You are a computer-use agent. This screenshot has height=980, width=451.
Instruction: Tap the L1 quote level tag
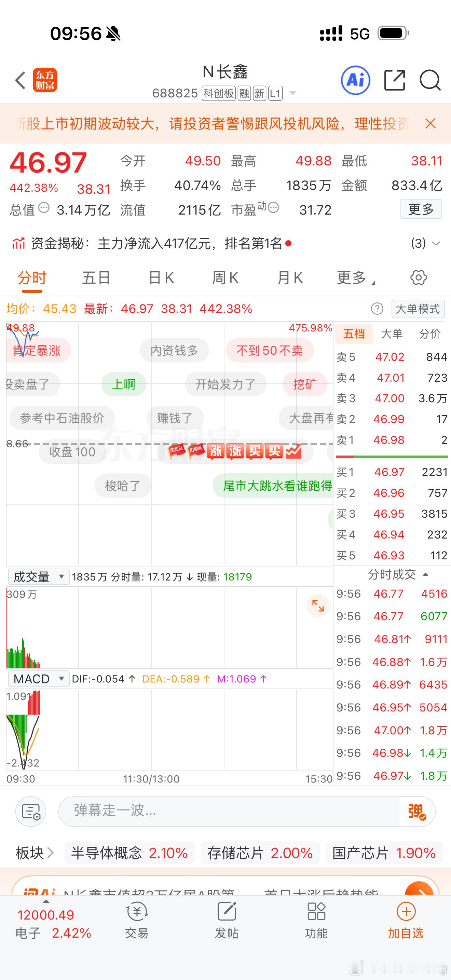(275, 93)
